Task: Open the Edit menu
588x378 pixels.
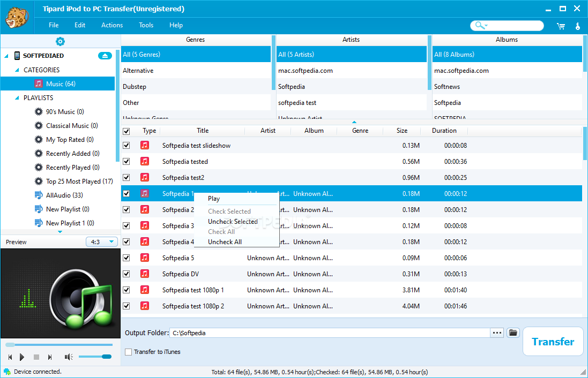Action: point(80,25)
